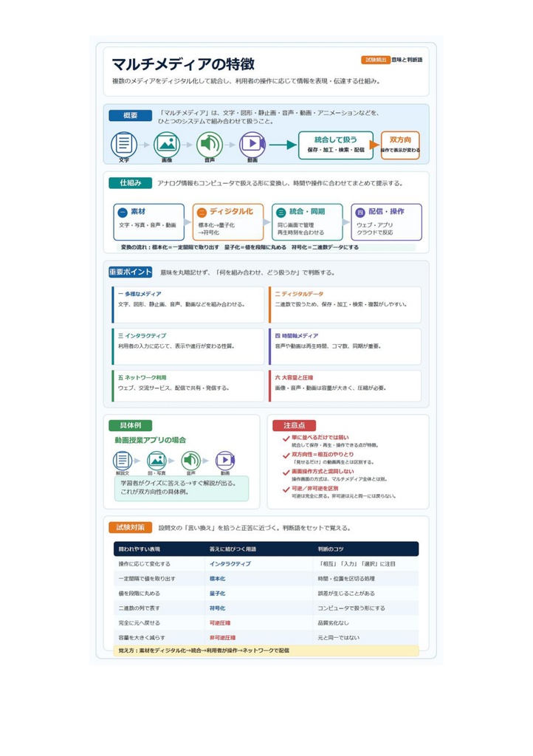The height and width of the screenshot is (756, 533).
Task: Click the 文字 document icon in 概要
Action: (x=124, y=144)
